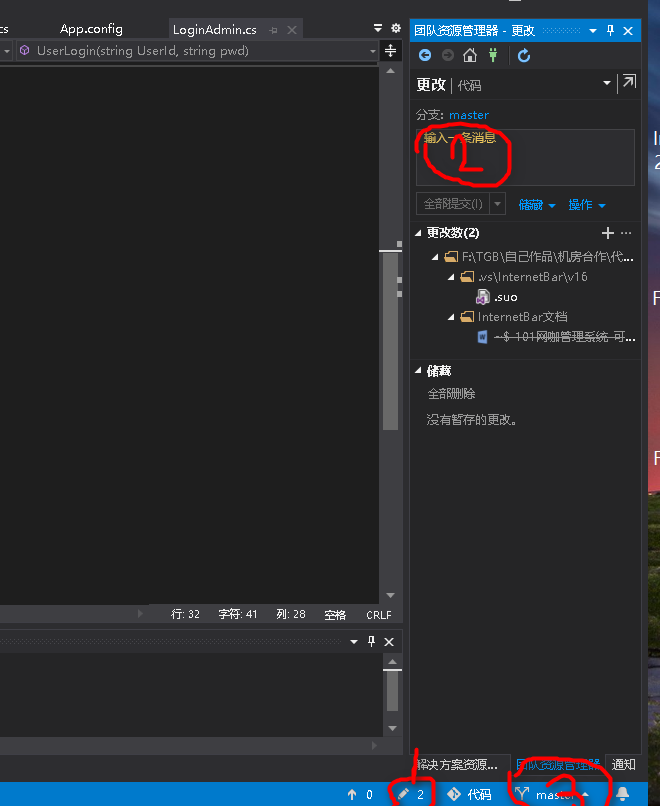Collapse the F:\TGB root folder node
Screen dimensions: 660x806
tap(435, 257)
